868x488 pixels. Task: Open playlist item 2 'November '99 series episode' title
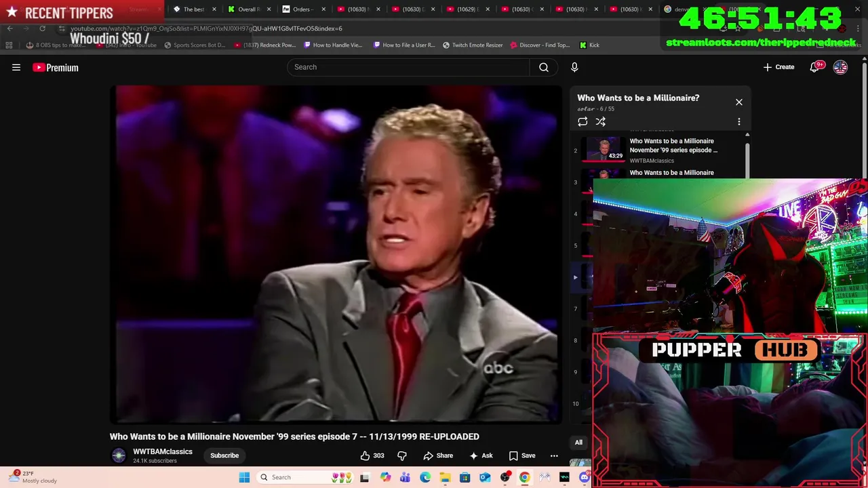click(673, 146)
